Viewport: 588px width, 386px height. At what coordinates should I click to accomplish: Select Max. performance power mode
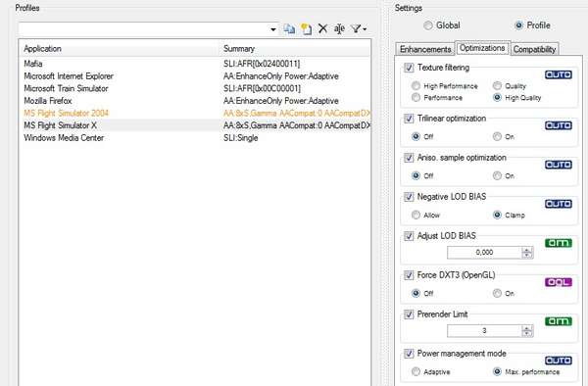click(x=497, y=371)
